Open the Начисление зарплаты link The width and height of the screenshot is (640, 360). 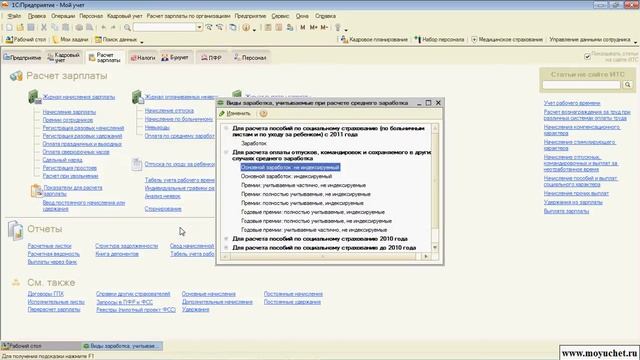point(69,112)
